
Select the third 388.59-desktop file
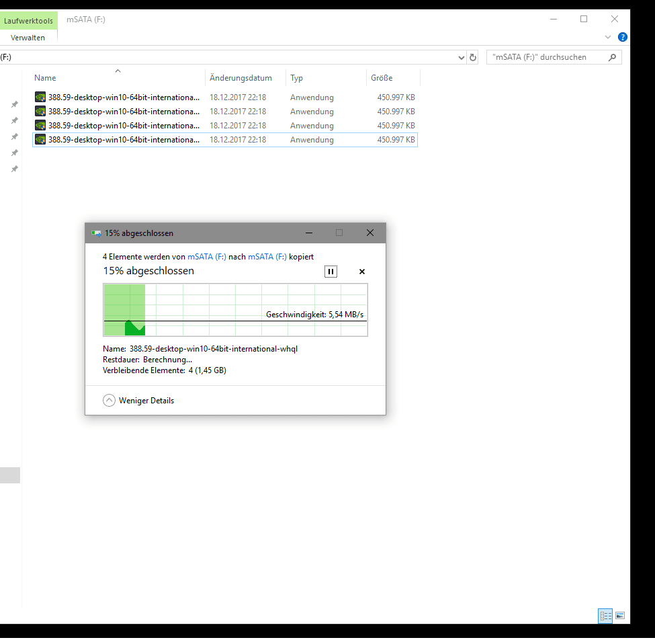(x=225, y=126)
